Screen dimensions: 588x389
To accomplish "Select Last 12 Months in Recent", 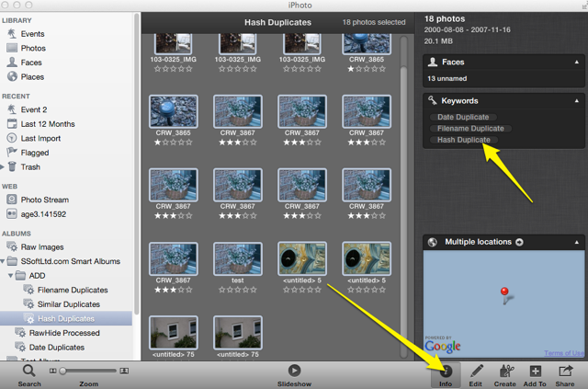I will tap(48, 123).
